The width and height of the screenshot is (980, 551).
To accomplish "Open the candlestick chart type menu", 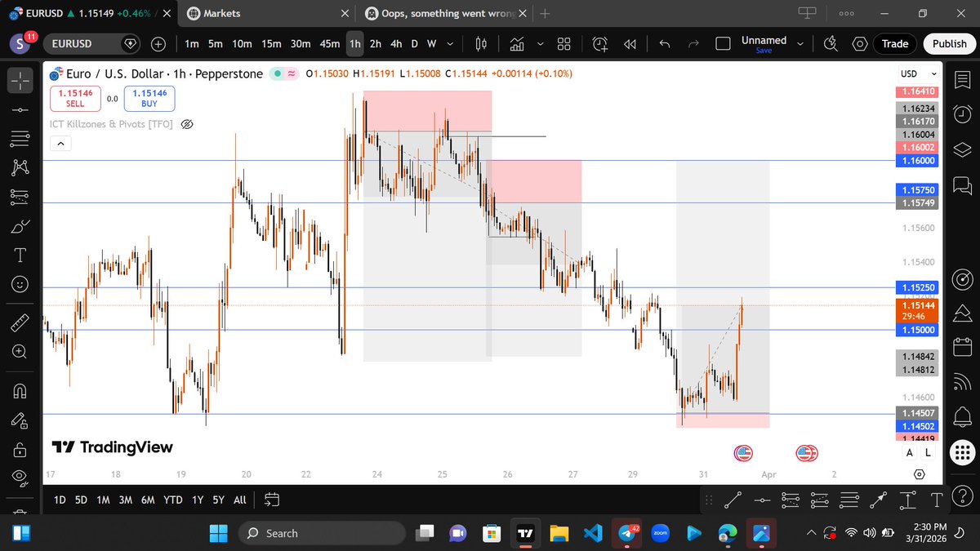I will click(x=480, y=44).
